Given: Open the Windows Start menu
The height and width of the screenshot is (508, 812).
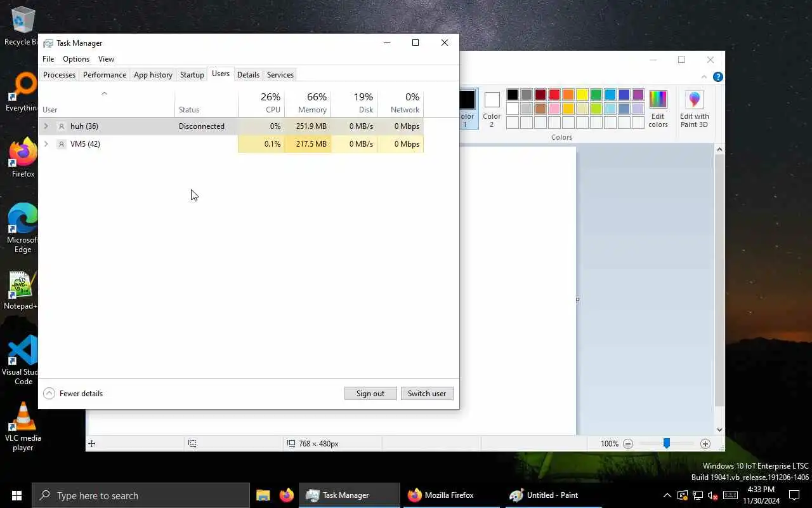Looking at the screenshot, I should coord(16,495).
